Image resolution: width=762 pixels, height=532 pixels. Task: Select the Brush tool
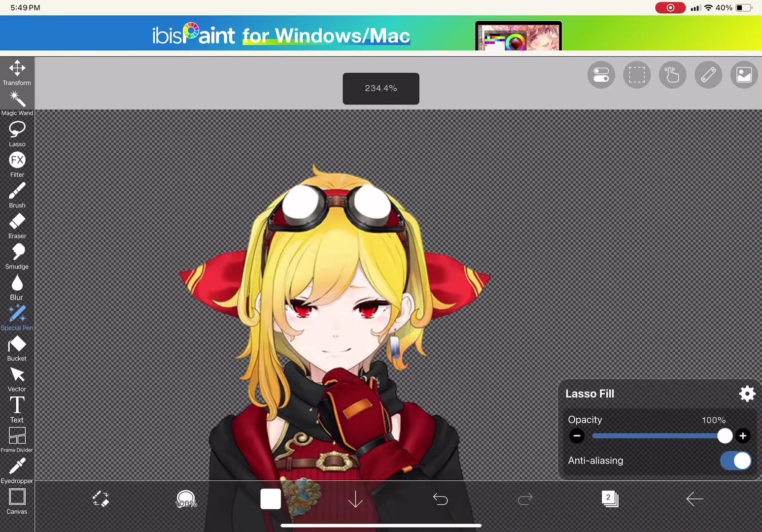17,195
